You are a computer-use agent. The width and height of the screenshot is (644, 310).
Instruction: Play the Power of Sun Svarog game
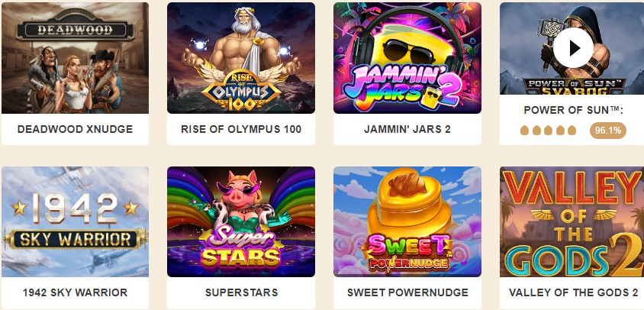pyautogui.click(x=573, y=48)
